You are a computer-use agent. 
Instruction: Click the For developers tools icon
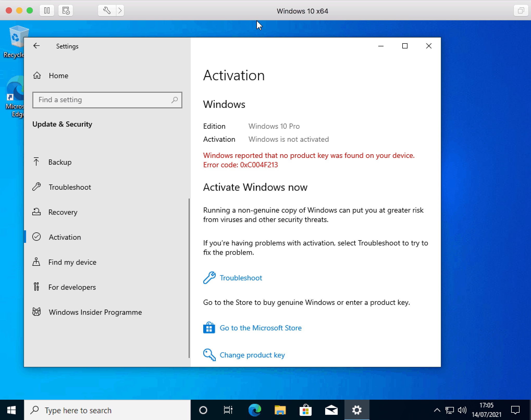click(x=36, y=287)
